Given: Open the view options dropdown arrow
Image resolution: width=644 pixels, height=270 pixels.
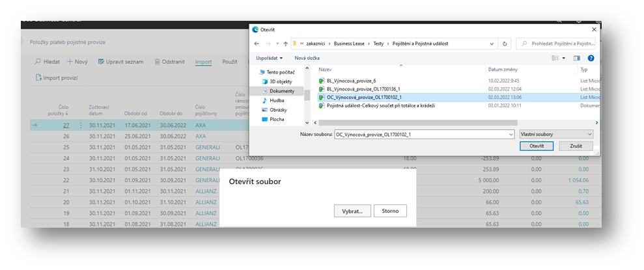Looking at the screenshot, I should click(x=564, y=58).
